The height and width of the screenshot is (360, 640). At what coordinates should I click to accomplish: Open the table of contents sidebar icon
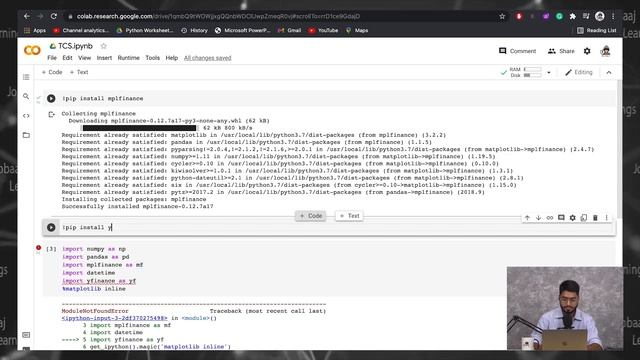26,77
